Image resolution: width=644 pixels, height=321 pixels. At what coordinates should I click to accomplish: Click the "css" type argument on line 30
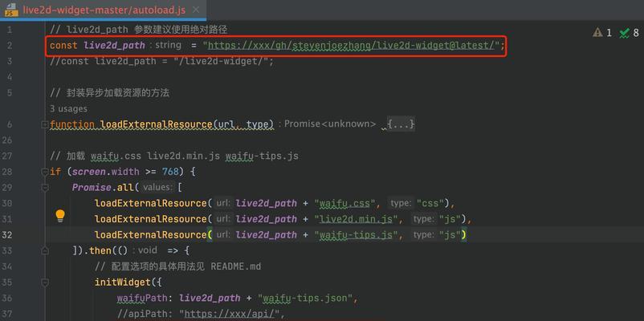[430, 203]
